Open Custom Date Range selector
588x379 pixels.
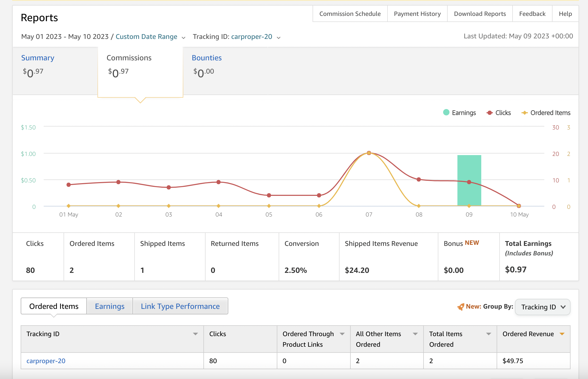[x=146, y=37]
